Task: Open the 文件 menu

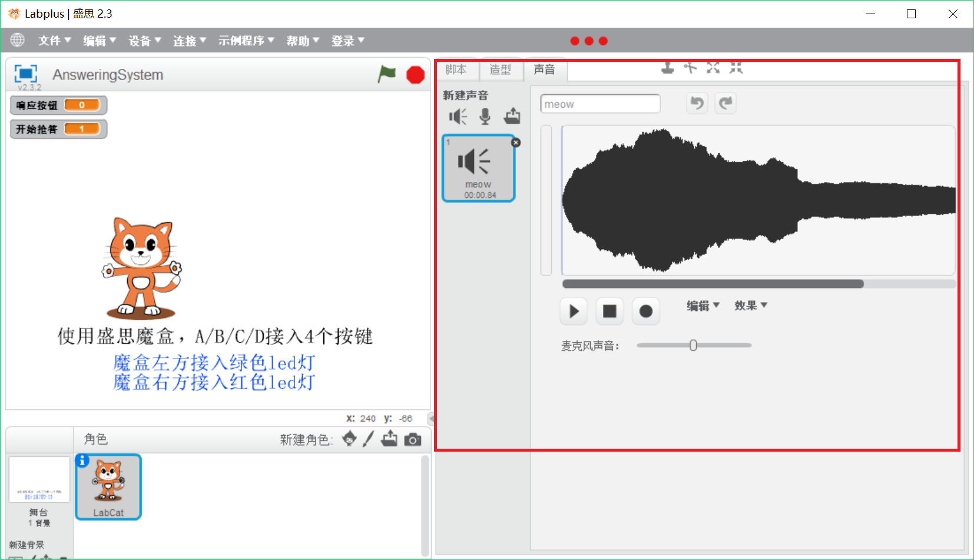Action: tap(55, 41)
